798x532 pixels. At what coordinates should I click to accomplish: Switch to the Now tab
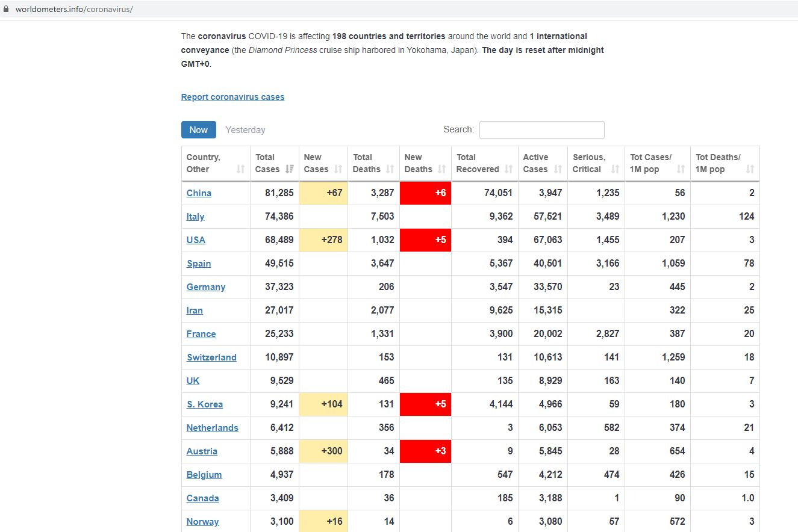click(198, 130)
